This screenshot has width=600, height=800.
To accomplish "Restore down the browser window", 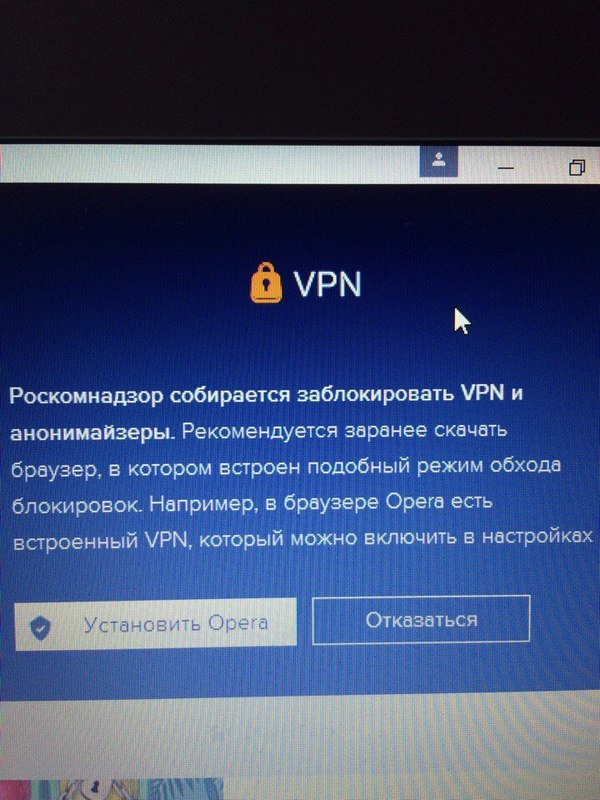I will [x=577, y=167].
